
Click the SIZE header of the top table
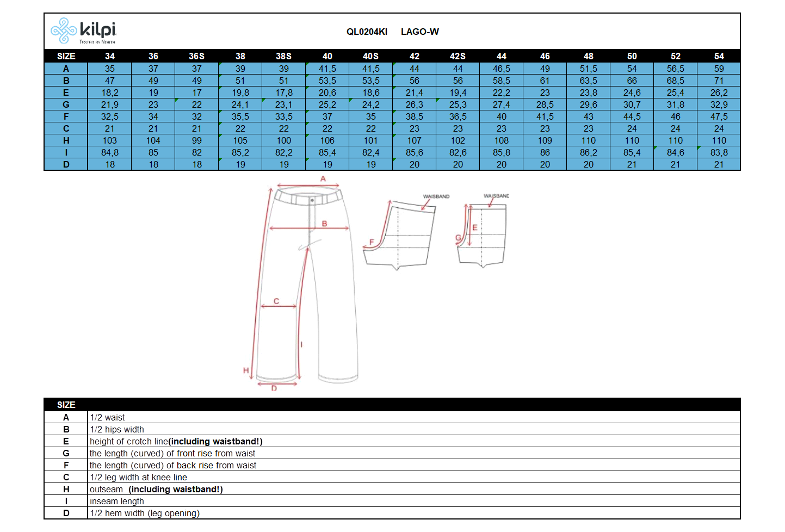coord(66,56)
